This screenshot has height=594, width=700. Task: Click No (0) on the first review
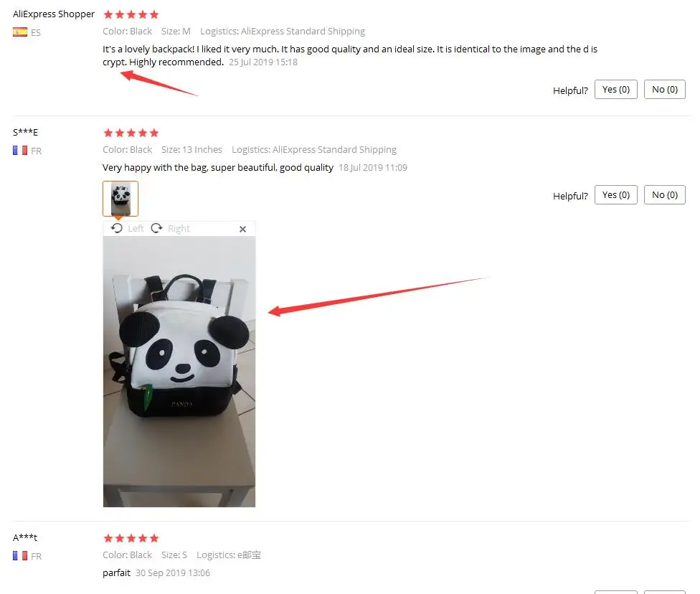pos(664,90)
